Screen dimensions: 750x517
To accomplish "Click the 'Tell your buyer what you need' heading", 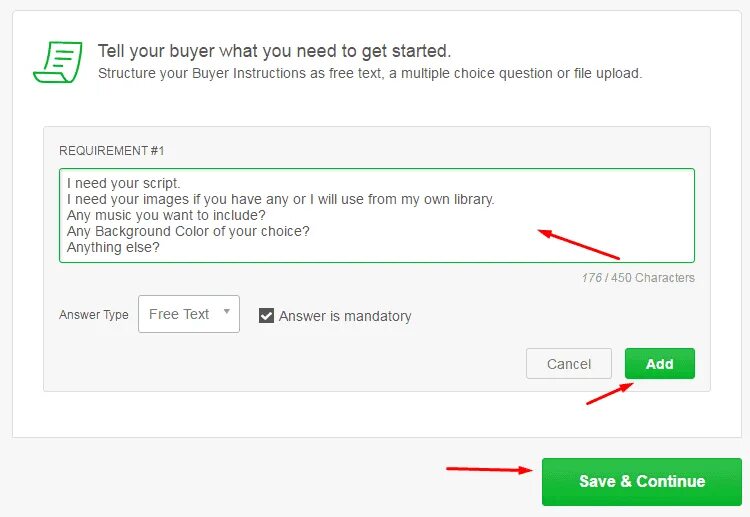I will (x=274, y=51).
